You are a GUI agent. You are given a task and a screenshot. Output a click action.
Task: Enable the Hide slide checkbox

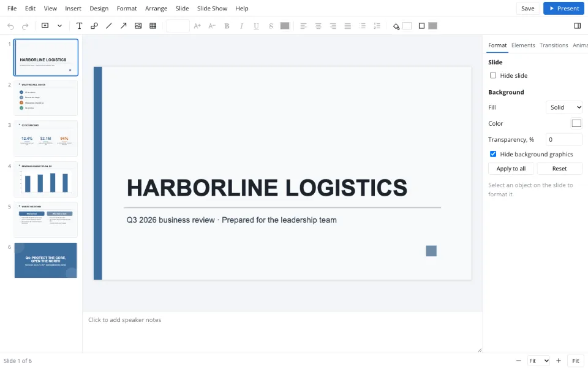point(493,75)
